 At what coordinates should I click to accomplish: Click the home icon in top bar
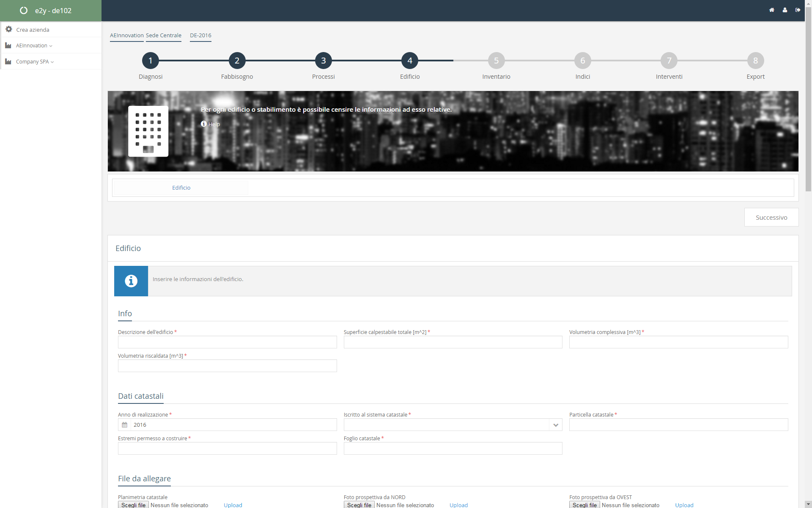(x=771, y=10)
